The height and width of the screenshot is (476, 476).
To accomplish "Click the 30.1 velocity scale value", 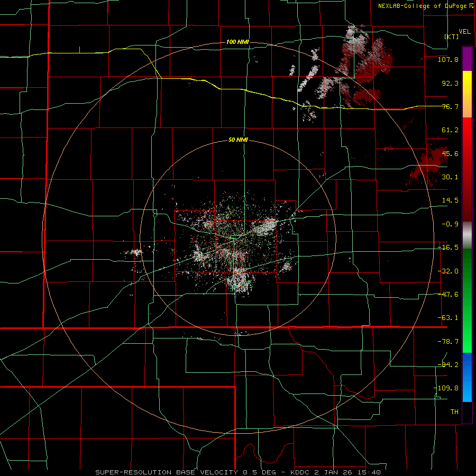I will [x=450, y=177].
